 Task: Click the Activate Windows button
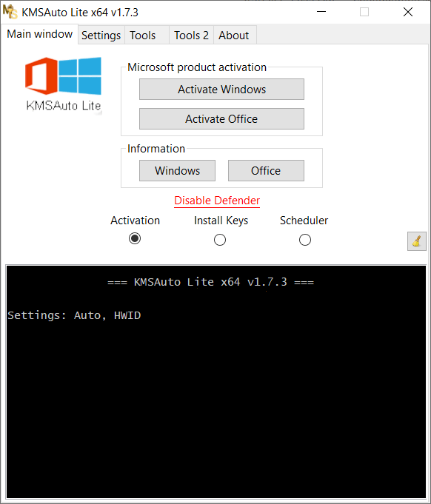221,89
